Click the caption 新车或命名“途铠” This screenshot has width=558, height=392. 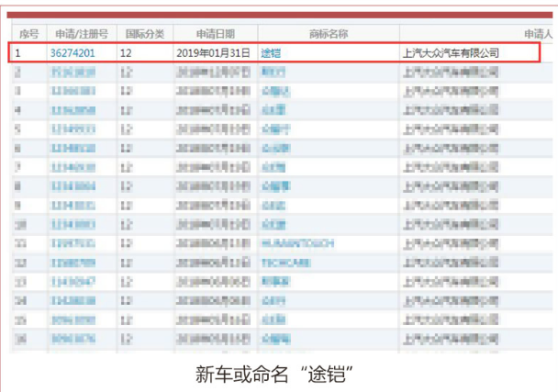click(274, 375)
